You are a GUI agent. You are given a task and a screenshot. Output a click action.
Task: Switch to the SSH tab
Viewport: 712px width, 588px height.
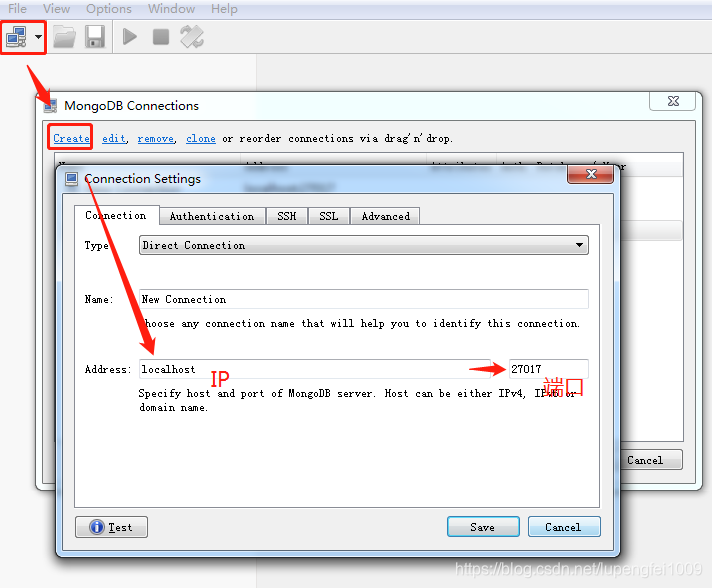click(x=287, y=216)
